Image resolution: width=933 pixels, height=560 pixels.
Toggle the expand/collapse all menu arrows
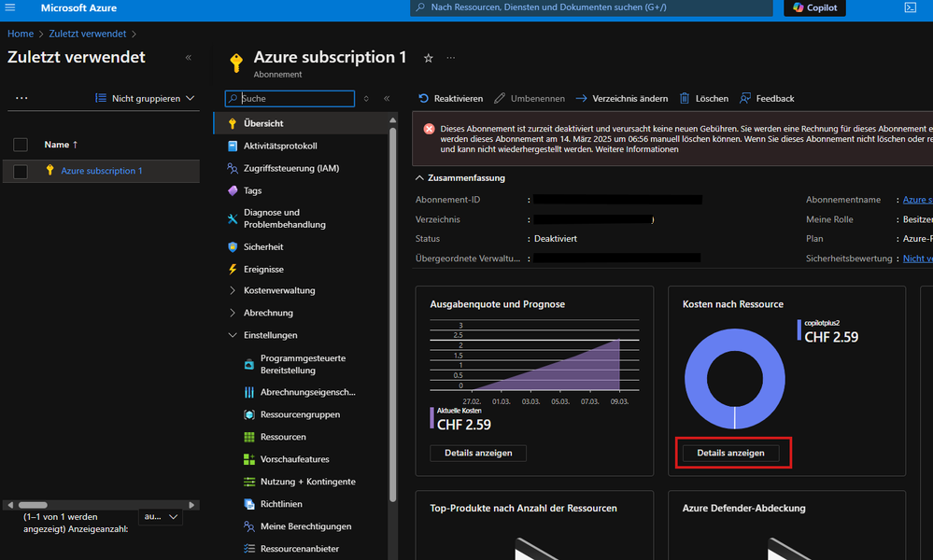tap(366, 99)
